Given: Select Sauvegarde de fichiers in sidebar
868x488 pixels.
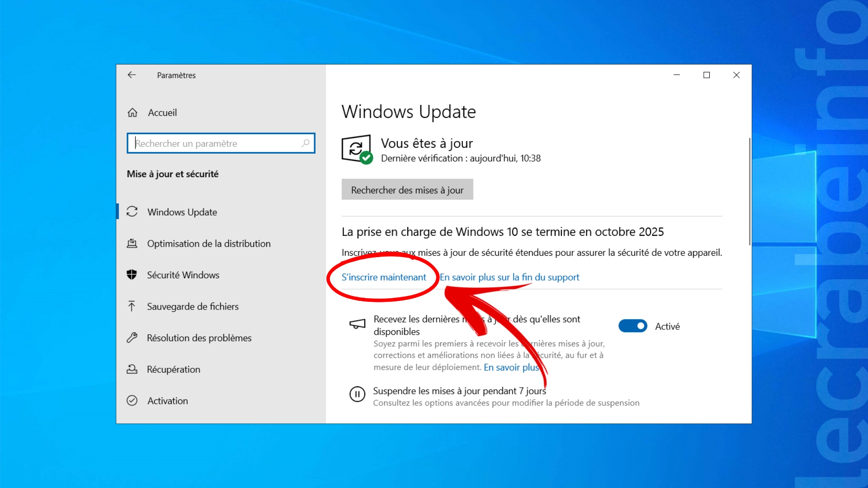Looking at the screenshot, I should pyautogui.click(x=193, y=306).
